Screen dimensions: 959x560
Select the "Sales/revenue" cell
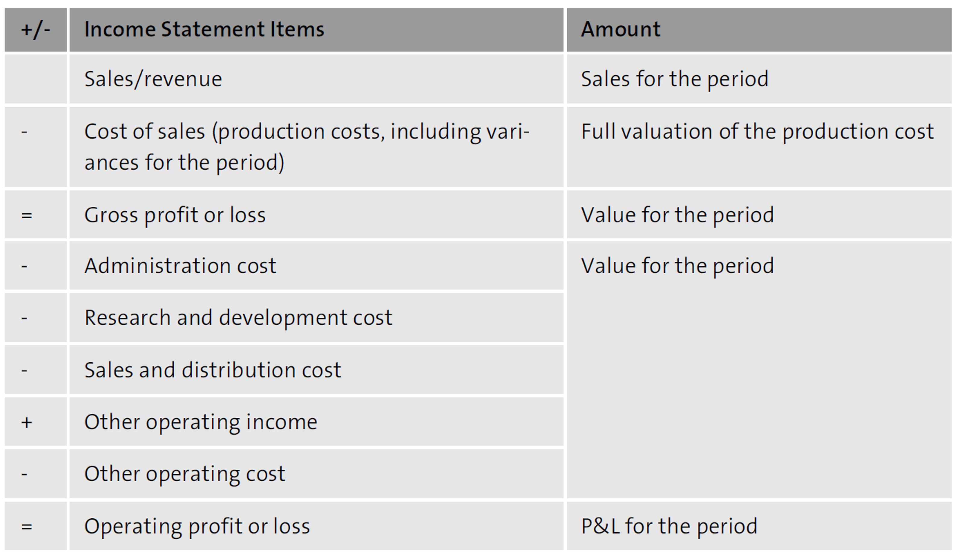[x=153, y=79]
